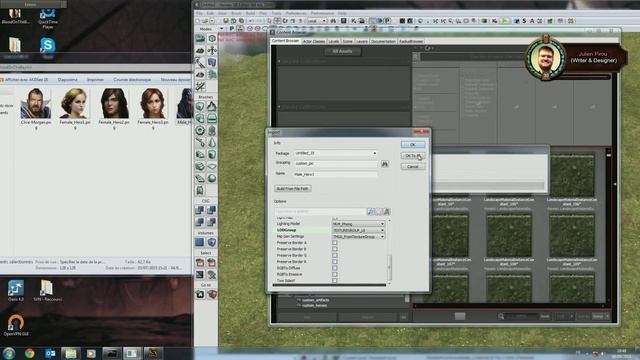Screen dimensions: 640x360
Task: Open the LODGroup dropdown
Action: click(x=358, y=230)
